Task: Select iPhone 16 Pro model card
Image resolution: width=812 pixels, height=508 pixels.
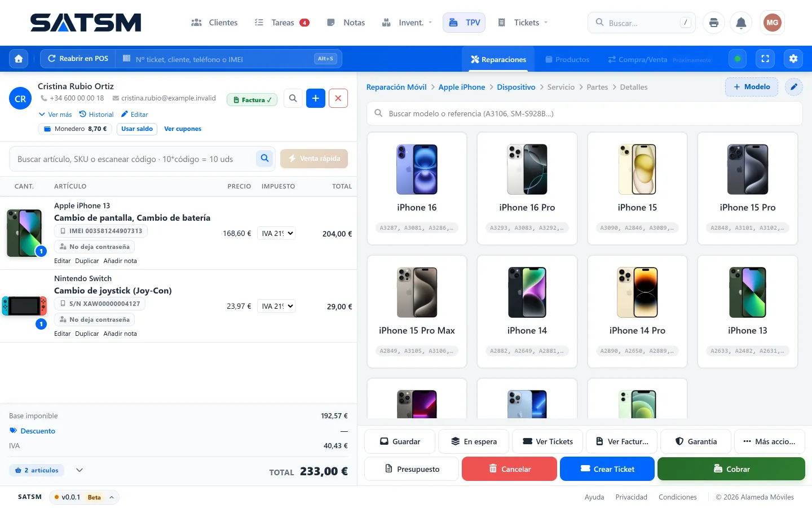Action: tap(527, 189)
